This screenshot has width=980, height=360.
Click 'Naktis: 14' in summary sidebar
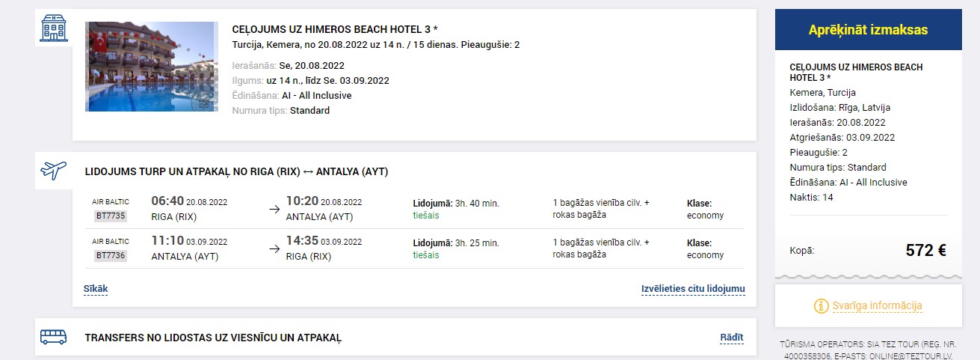(811, 198)
